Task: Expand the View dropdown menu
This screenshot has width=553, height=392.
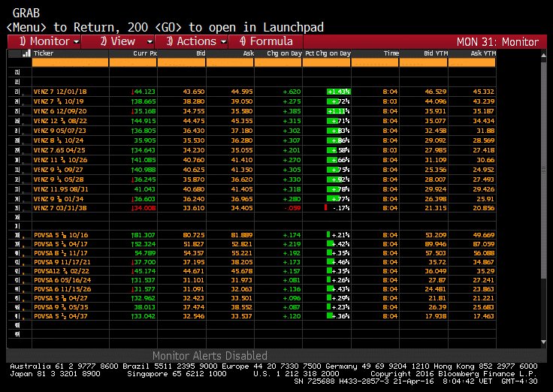Action: 124,41
